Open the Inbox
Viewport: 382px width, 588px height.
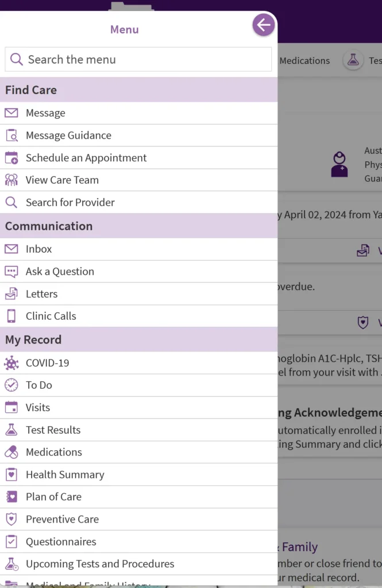pyautogui.click(x=139, y=249)
